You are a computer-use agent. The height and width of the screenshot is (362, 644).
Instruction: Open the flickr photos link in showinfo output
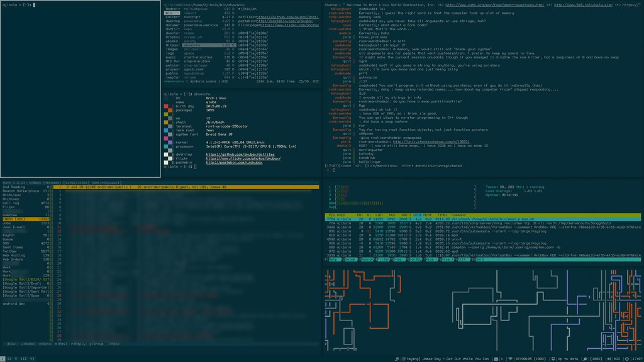click(x=243, y=158)
